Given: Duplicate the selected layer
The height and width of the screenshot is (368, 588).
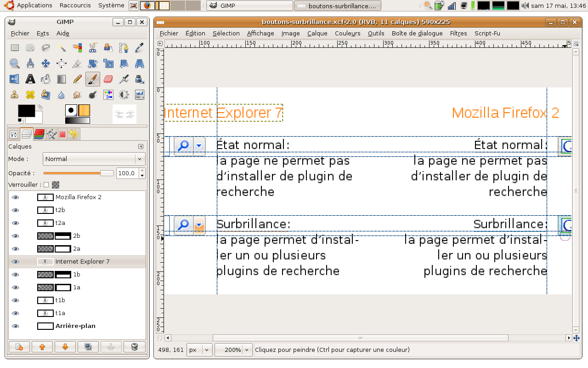Looking at the screenshot, I should coord(88,347).
